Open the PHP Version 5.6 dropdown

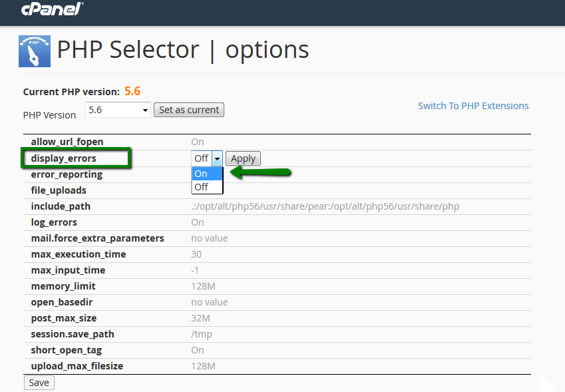tap(118, 110)
